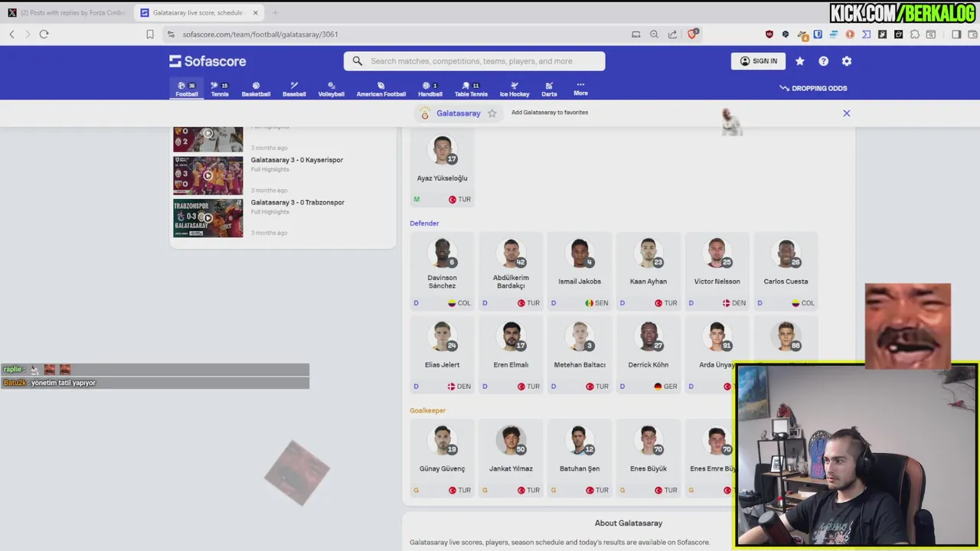Open Galatasaray 3 - 0 Trabzonspor title
980x551 pixels.
pyautogui.click(x=298, y=203)
